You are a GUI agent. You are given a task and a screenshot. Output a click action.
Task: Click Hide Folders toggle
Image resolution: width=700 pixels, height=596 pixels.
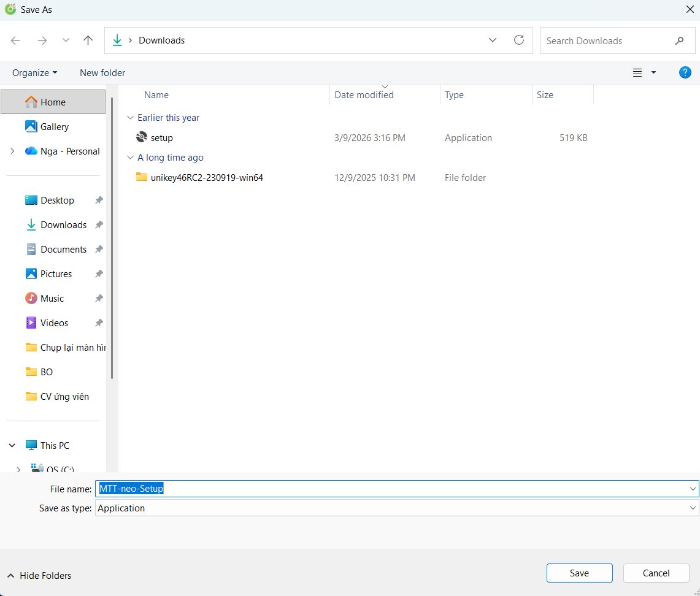[39, 576]
